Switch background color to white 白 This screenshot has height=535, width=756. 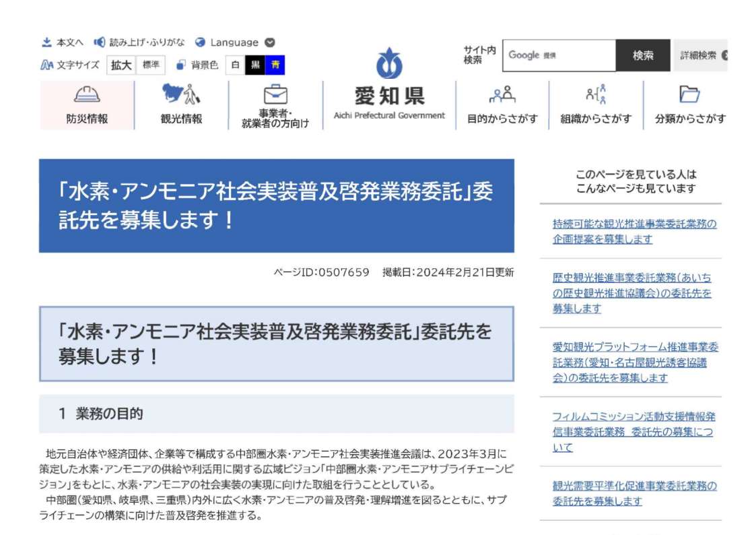coord(235,65)
